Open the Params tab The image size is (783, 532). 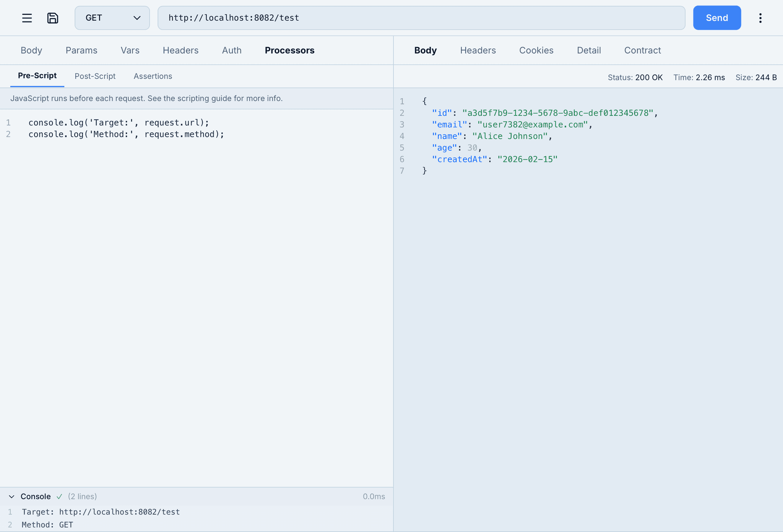81,50
